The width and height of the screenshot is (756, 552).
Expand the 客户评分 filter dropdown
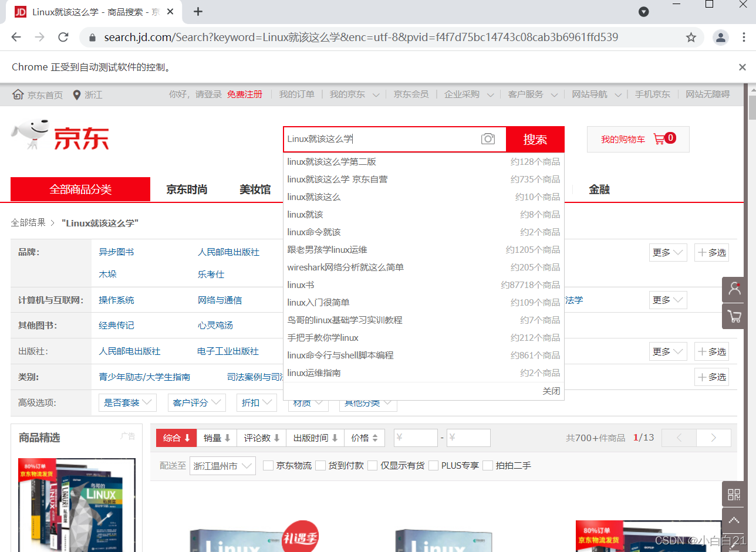coord(197,403)
